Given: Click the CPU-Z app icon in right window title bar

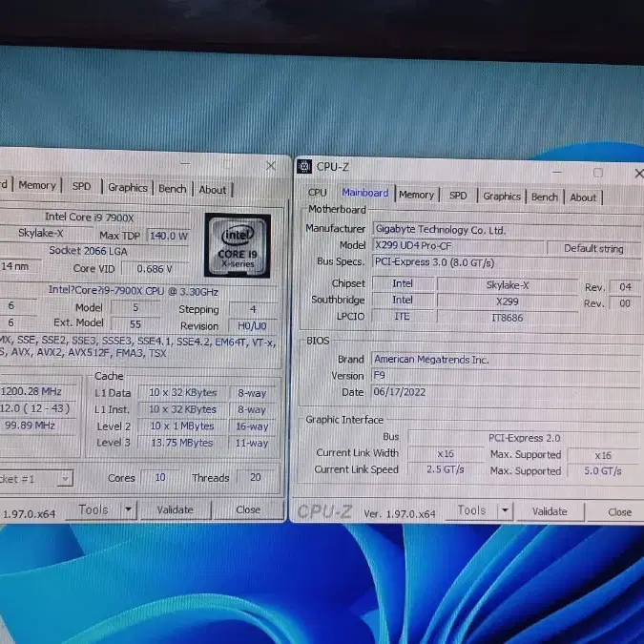Looking at the screenshot, I should tap(304, 166).
